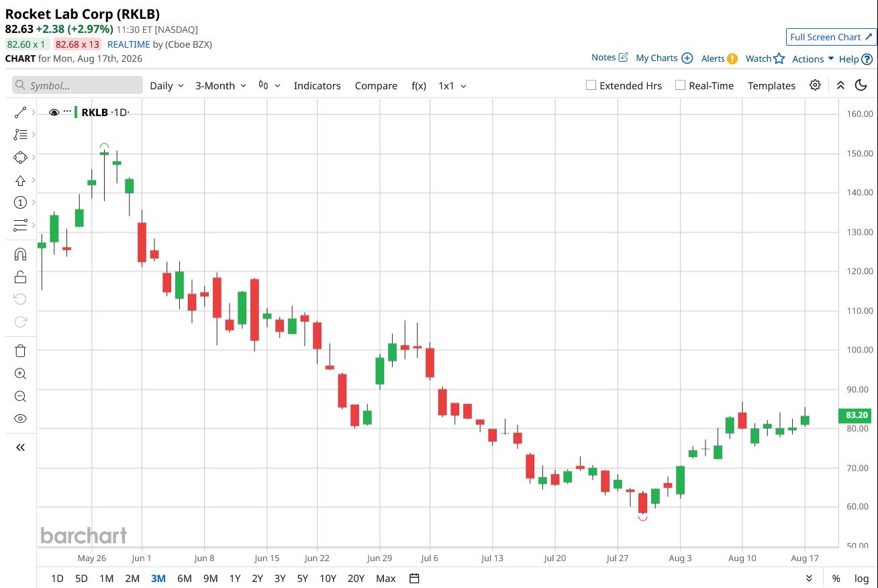Screen dimensions: 878x588
Task: Open the f(x) expressions menu
Action: (x=419, y=85)
